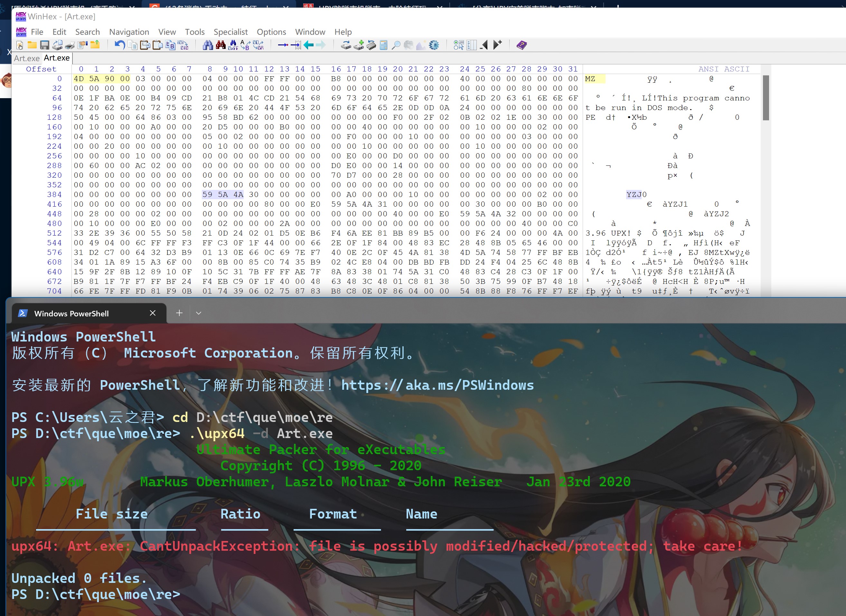Click the Find Text blue binoculars icon
The height and width of the screenshot is (616, 846).
[208, 45]
